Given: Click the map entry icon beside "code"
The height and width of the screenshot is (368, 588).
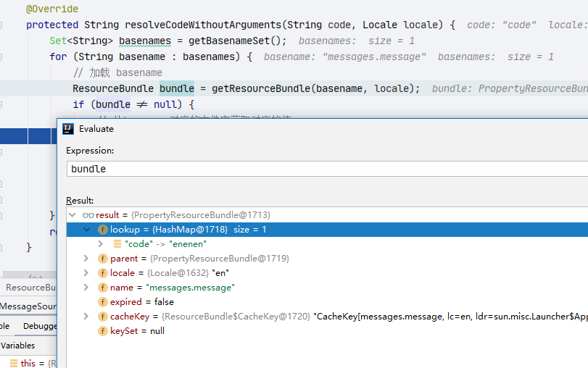Looking at the screenshot, I should coord(117,244).
